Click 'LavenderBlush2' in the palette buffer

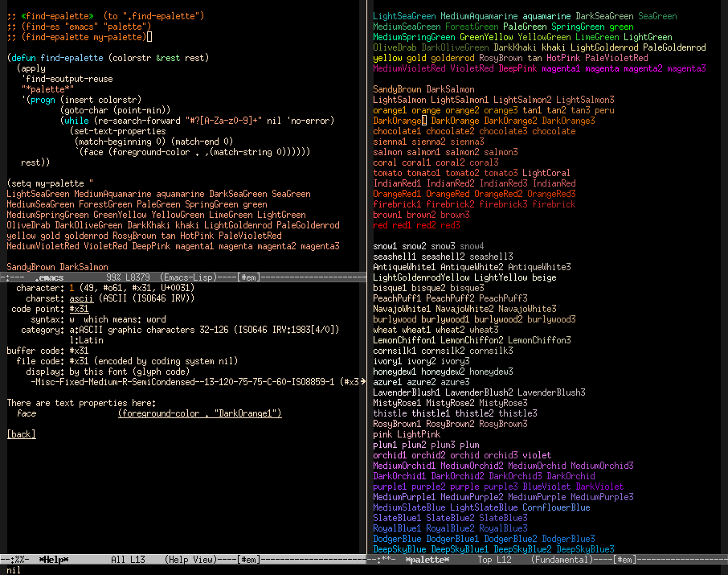coord(479,392)
